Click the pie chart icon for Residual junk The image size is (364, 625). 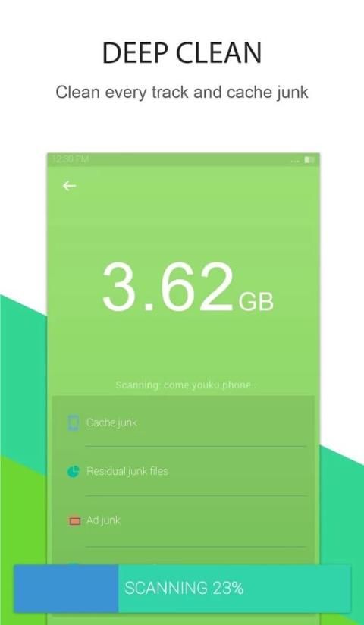[74, 472]
